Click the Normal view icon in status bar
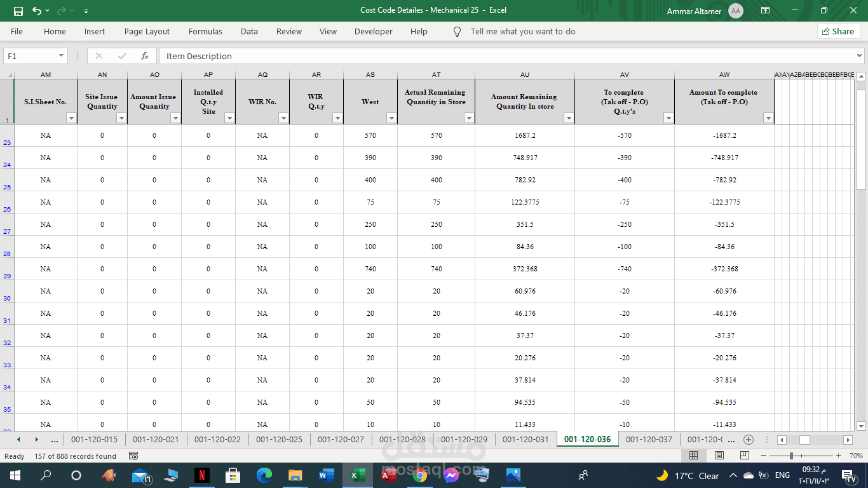868x488 pixels. click(693, 456)
